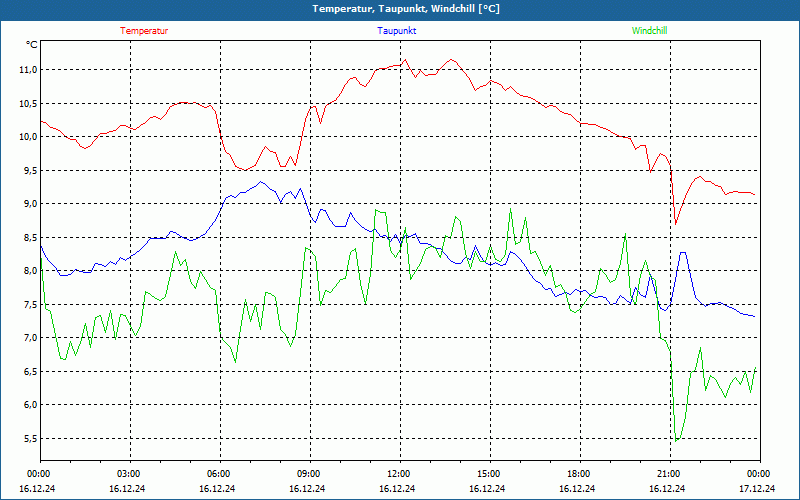Click the Taupunkt spike after 21:00
Screen dimensions: 800x500
point(683,252)
